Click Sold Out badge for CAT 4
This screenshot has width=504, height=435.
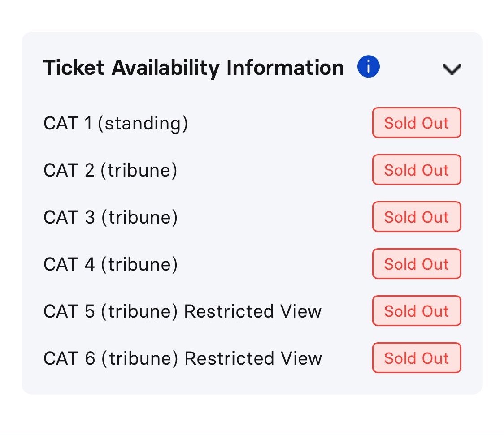[417, 263]
